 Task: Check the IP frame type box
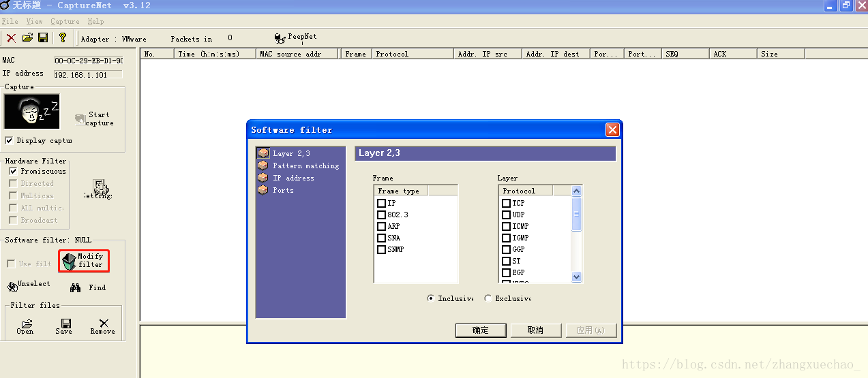(x=381, y=203)
